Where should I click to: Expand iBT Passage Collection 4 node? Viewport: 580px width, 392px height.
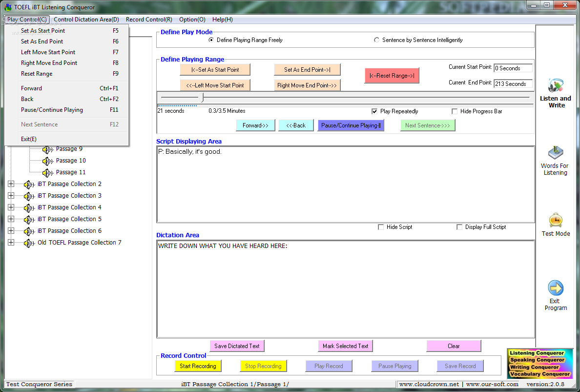(x=11, y=207)
